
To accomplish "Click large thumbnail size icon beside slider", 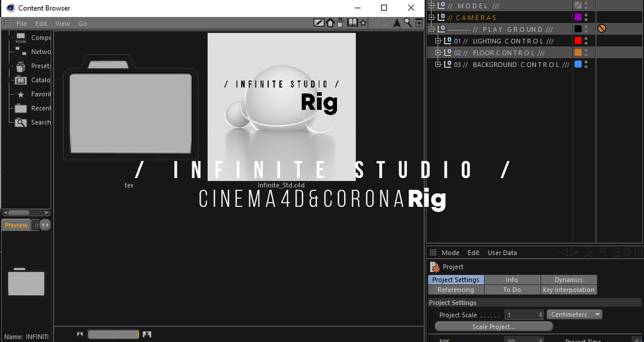I will (147, 334).
